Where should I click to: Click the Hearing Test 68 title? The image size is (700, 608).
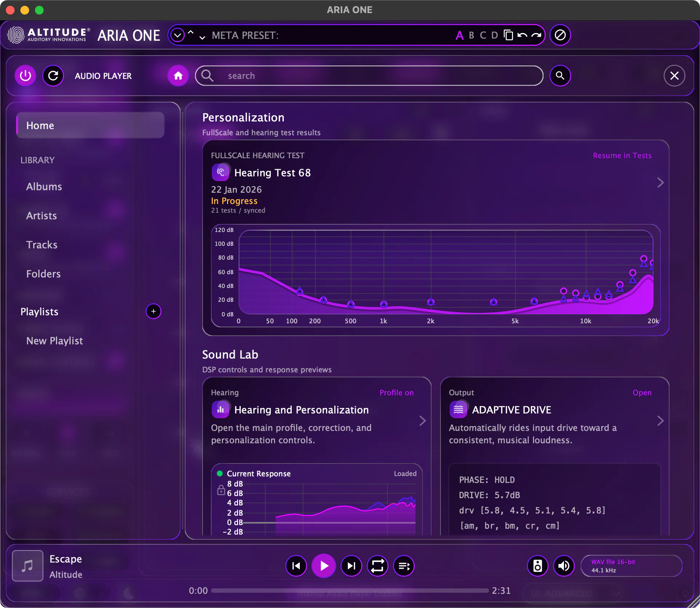pyautogui.click(x=273, y=173)
